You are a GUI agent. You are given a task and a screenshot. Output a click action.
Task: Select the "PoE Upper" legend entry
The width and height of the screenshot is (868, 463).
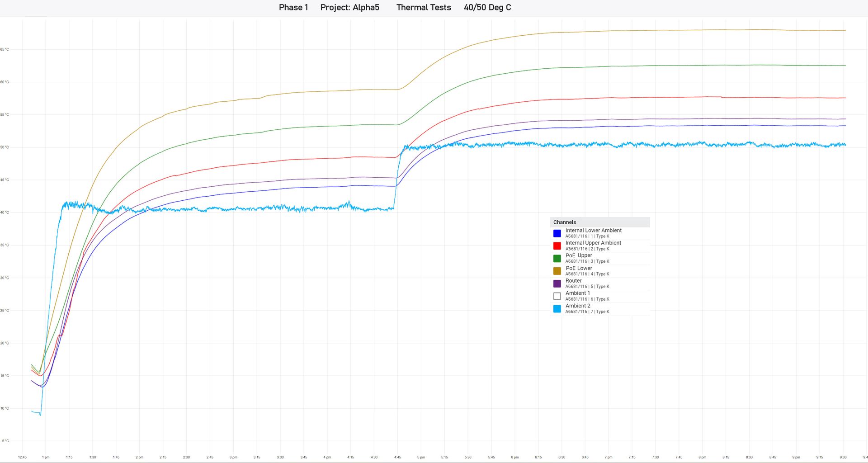point(579,255)
